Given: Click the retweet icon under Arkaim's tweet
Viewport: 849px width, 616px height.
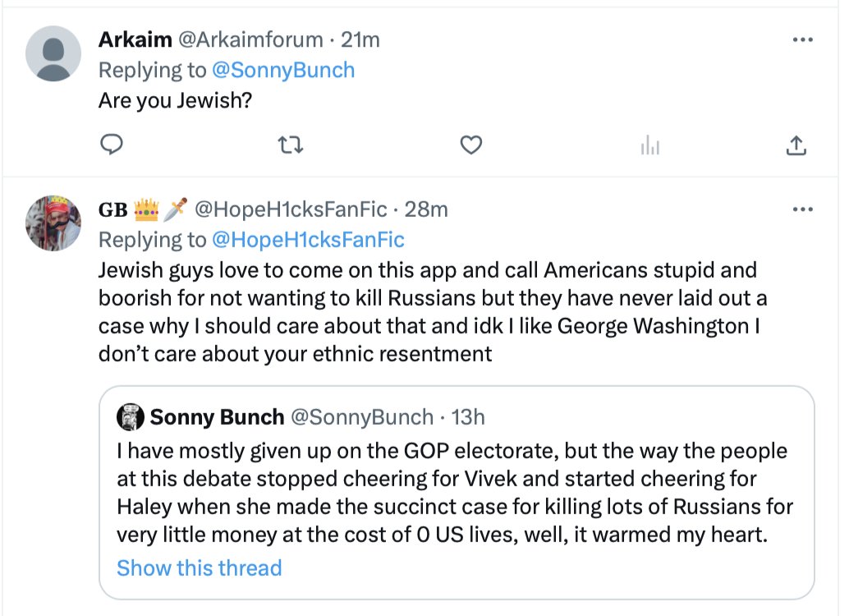Looking at the screenshot, I should pyautogui.click(x=291, y=145).
